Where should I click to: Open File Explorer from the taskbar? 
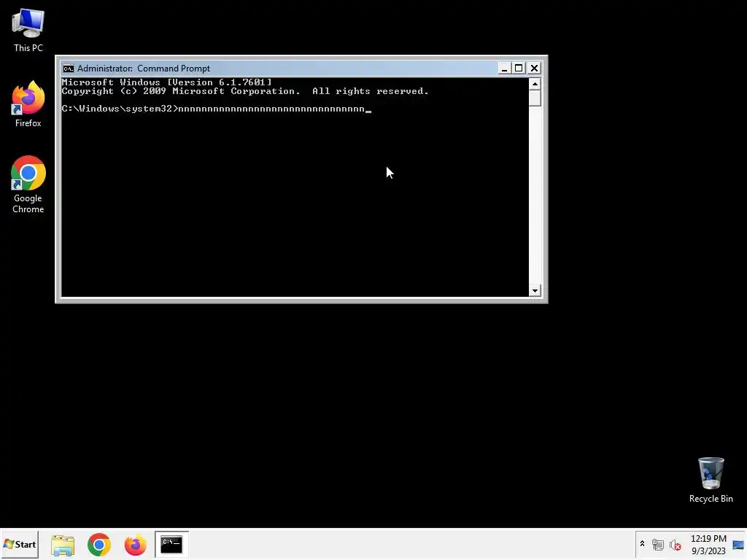click(63, 545)
